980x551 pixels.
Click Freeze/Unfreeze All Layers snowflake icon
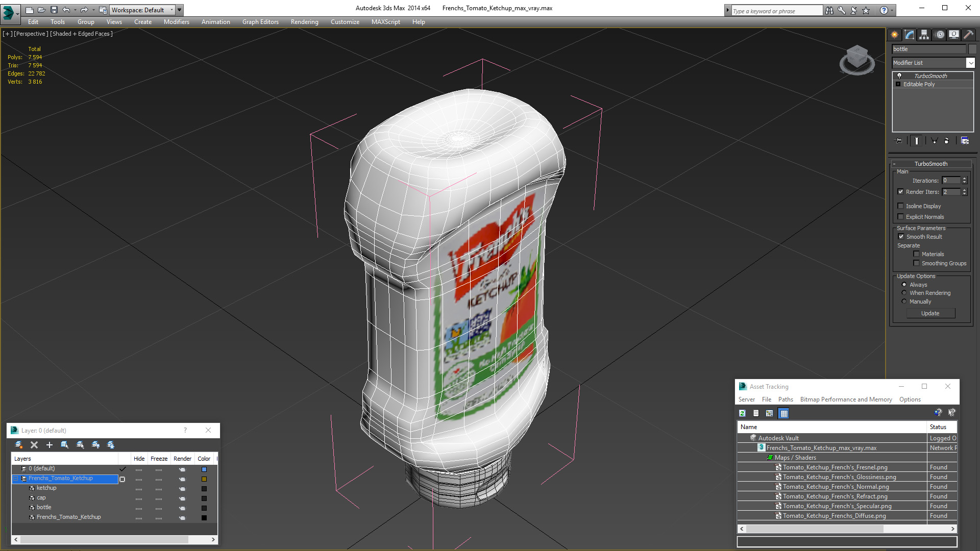point(111,445)
